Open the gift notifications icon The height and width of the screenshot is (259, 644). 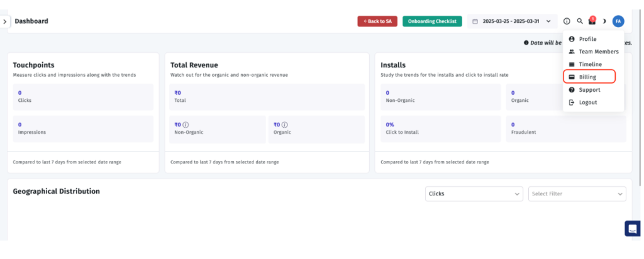tap(592, 21)
